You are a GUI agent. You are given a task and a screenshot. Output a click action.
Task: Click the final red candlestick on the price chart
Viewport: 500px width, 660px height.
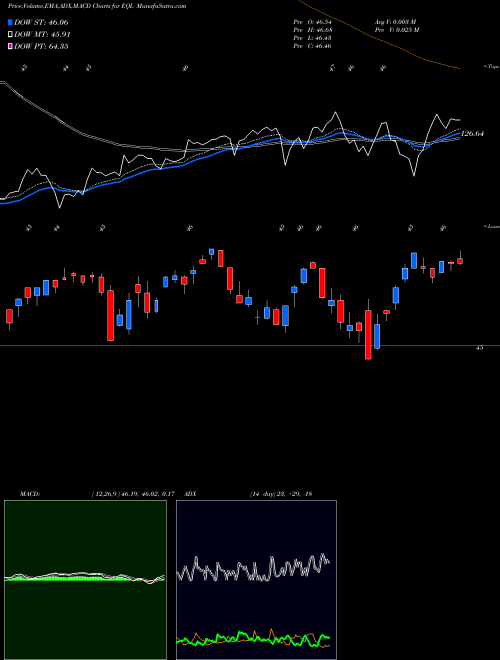pyautogui.click(x=460, y=261)
